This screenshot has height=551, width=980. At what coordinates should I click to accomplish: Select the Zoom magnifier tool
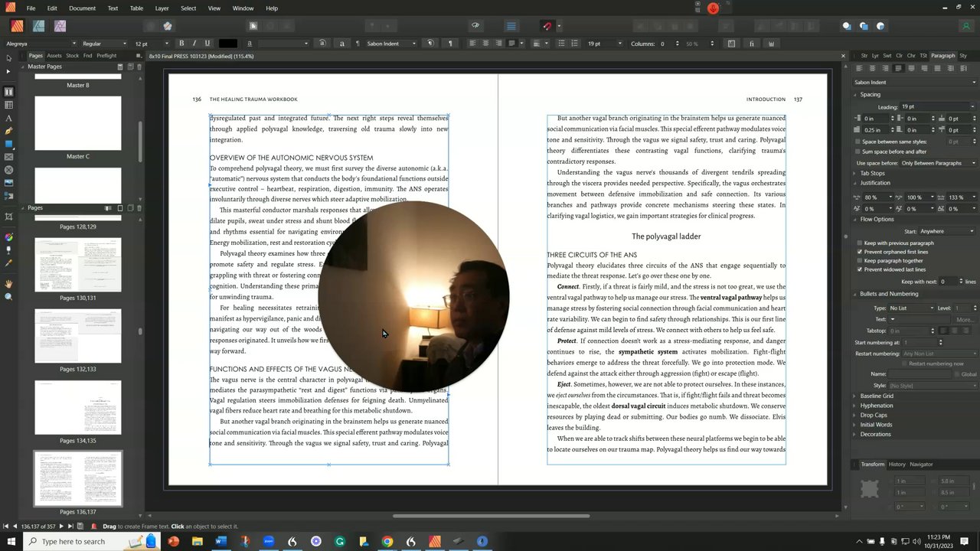point(8,297)
